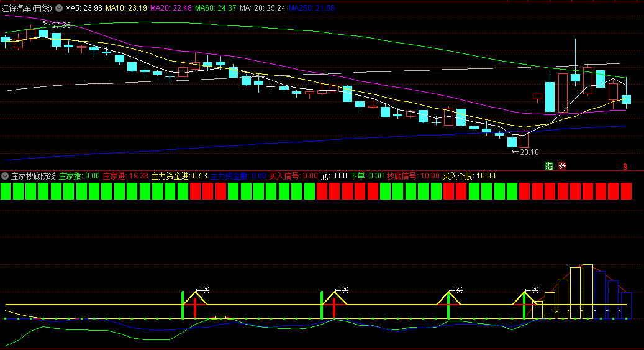Select the MA120: 25.24 legend value
This screenshot has width=644, height=350.
(263, 8)
